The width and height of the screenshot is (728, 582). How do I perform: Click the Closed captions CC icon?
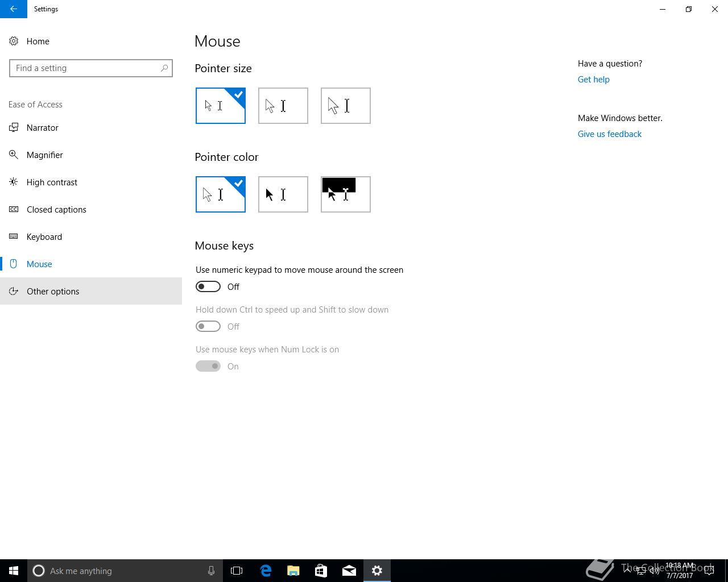[x=14, y=210]
